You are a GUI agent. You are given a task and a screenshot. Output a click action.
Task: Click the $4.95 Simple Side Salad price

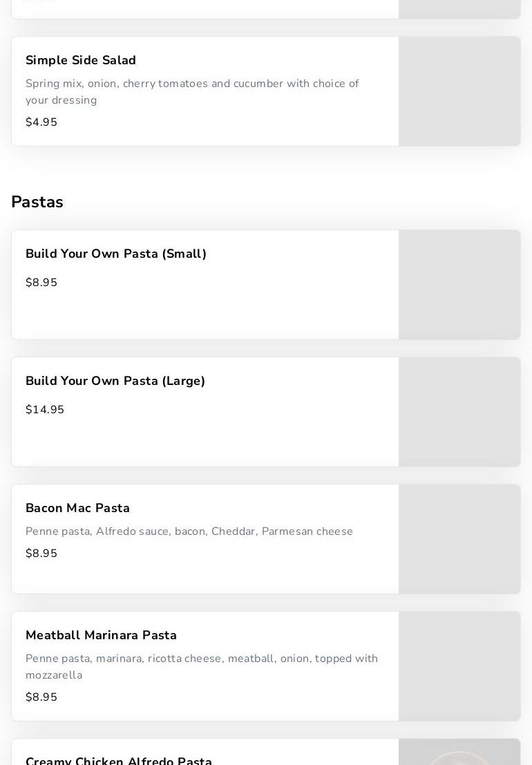[x=41, y=122]
